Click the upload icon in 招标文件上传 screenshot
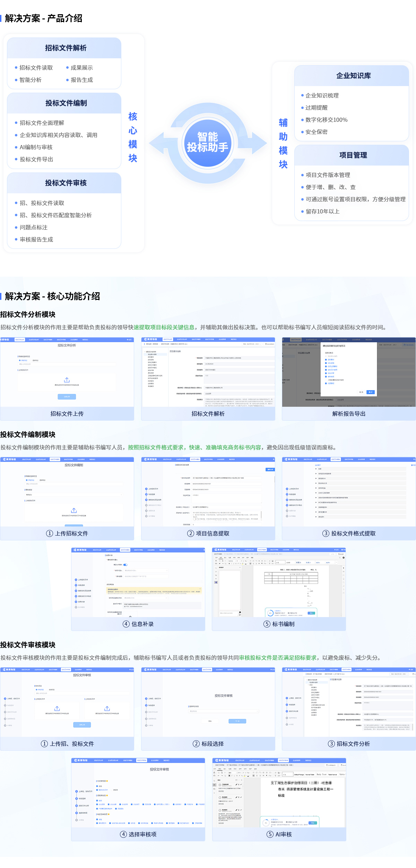This screenshot has width=416, height=868. click(67, 380)
